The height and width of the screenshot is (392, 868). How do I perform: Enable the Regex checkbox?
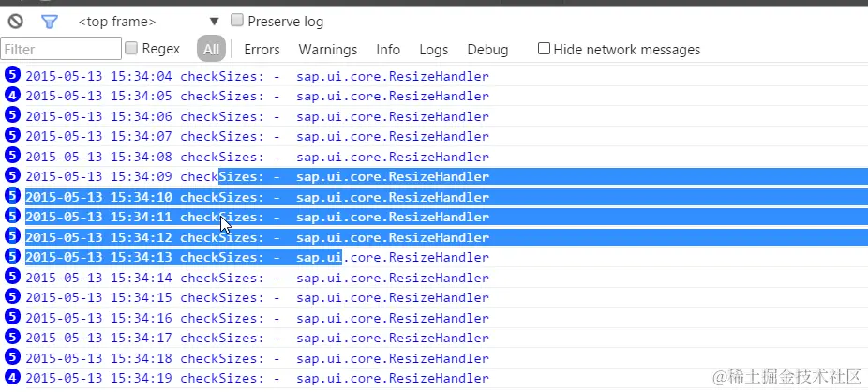(x=131, y=48)
